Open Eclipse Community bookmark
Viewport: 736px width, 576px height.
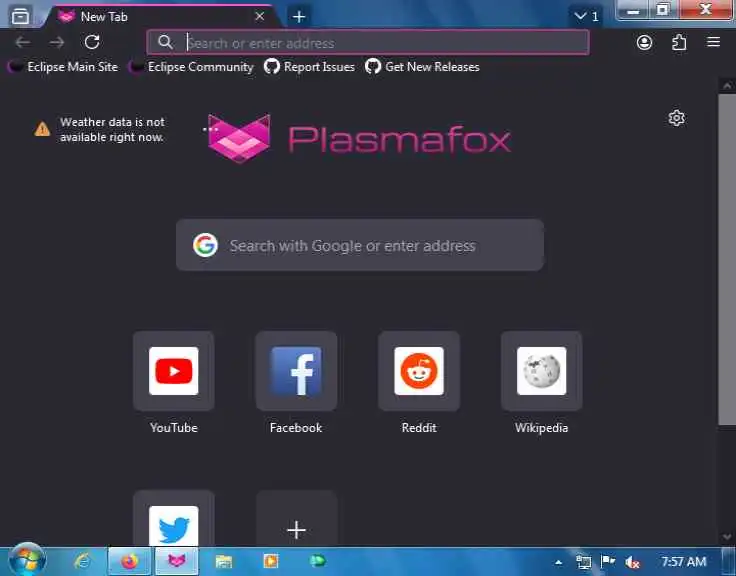[192, 67]
